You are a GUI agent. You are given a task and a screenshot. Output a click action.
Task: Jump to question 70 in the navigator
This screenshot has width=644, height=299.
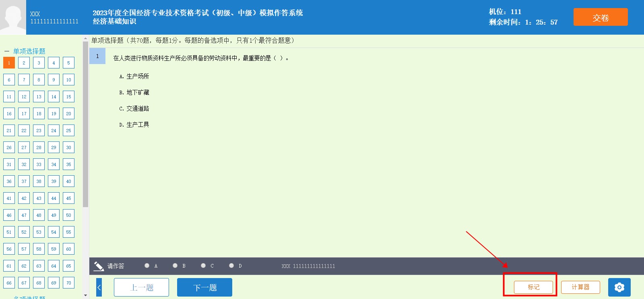coord(68,283)
